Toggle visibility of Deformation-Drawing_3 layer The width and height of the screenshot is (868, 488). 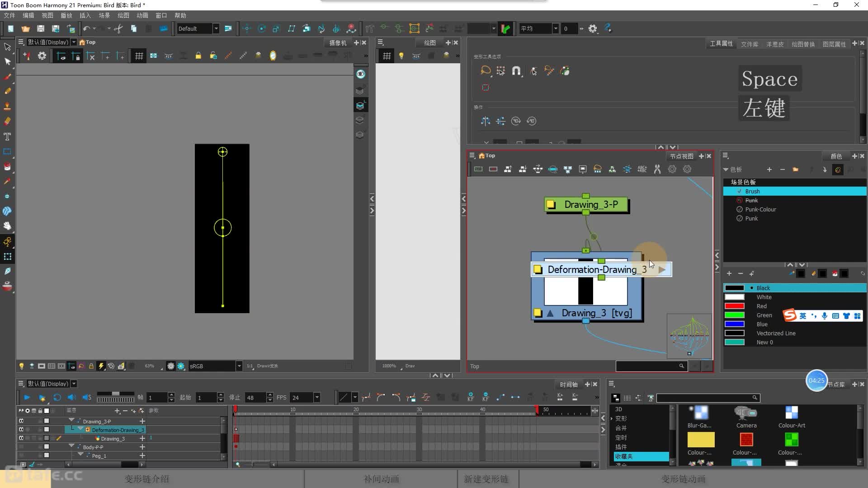pyautogui.click(x=21, y=429)
